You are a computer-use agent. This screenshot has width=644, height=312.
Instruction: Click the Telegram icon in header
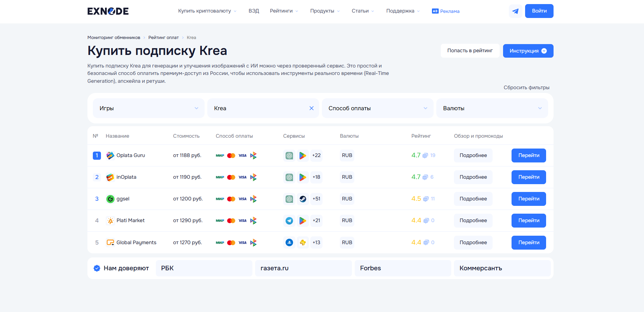point(515,11)
